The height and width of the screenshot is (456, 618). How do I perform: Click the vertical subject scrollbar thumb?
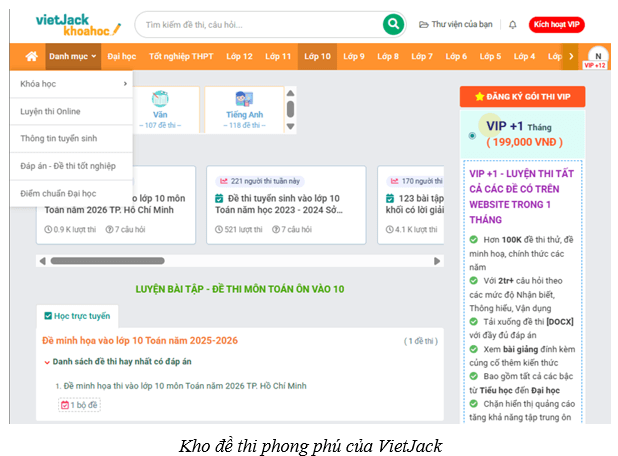coord(290,109)
